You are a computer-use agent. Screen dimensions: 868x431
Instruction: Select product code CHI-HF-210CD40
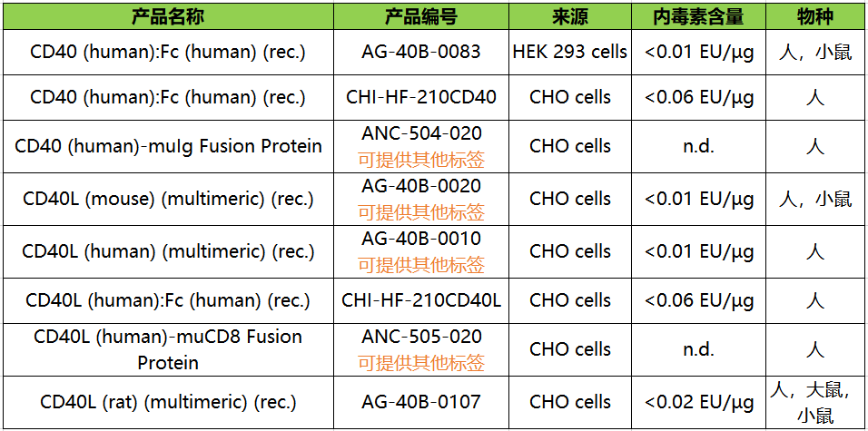point(420,97)
